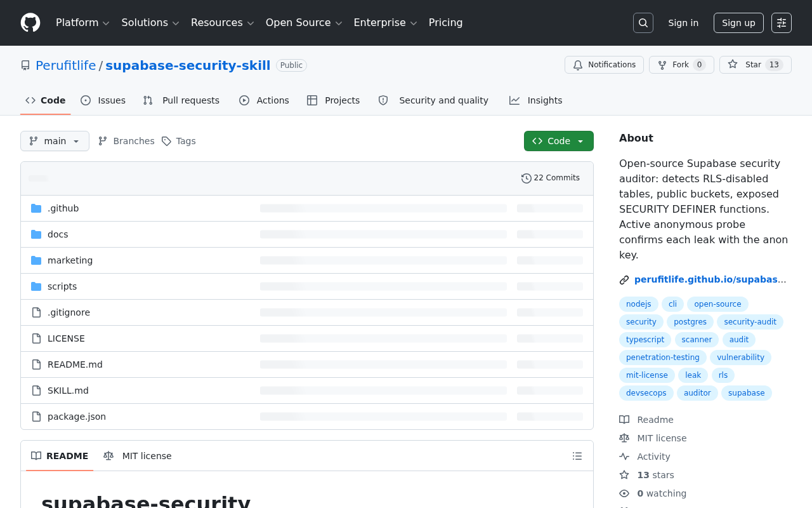
Task: Open the package.json file name
Action: [x=77, y=417]
